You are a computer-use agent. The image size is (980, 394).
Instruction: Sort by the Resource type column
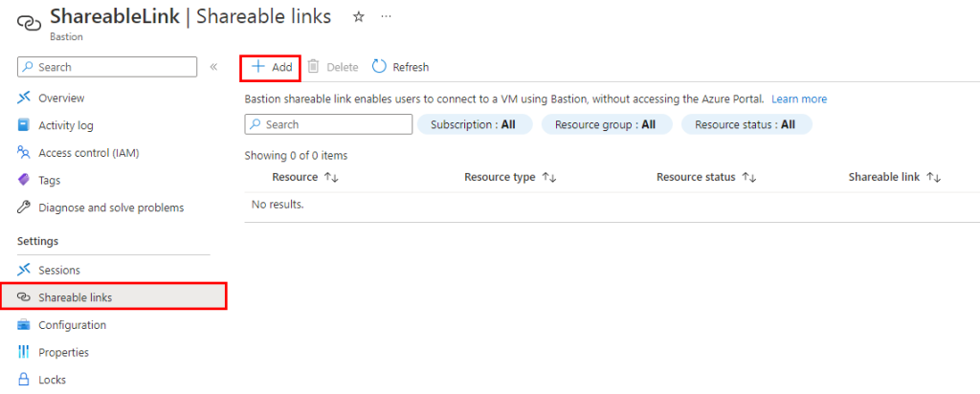pyautogui.click(x=510, y=177)
